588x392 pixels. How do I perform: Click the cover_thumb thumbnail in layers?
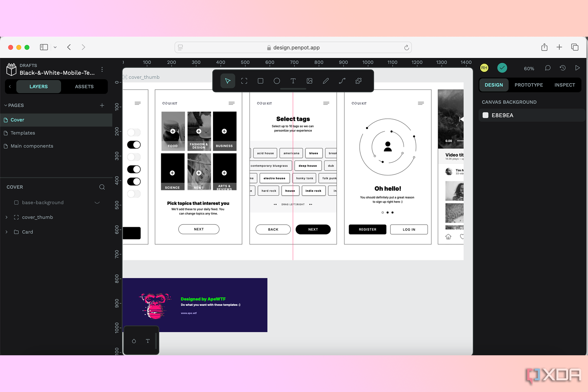click(38, 217)
